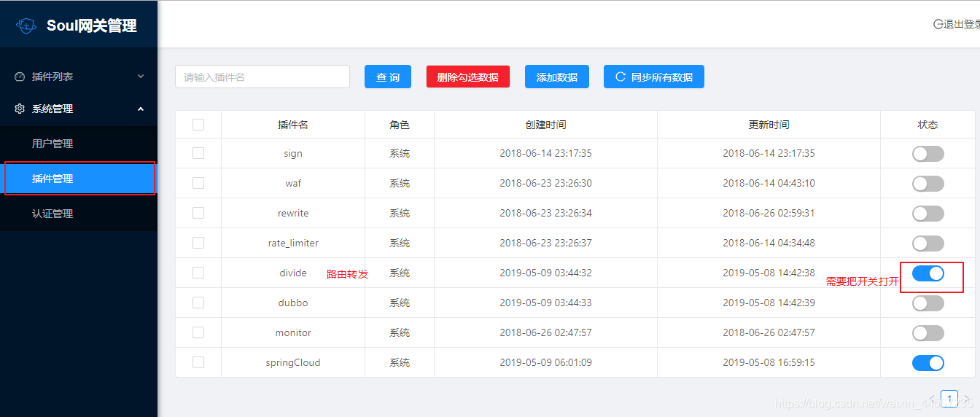Viewport: 980px width, 417px height.
Task: Click the rate_limiter plugin name
Action: (293, 243)
